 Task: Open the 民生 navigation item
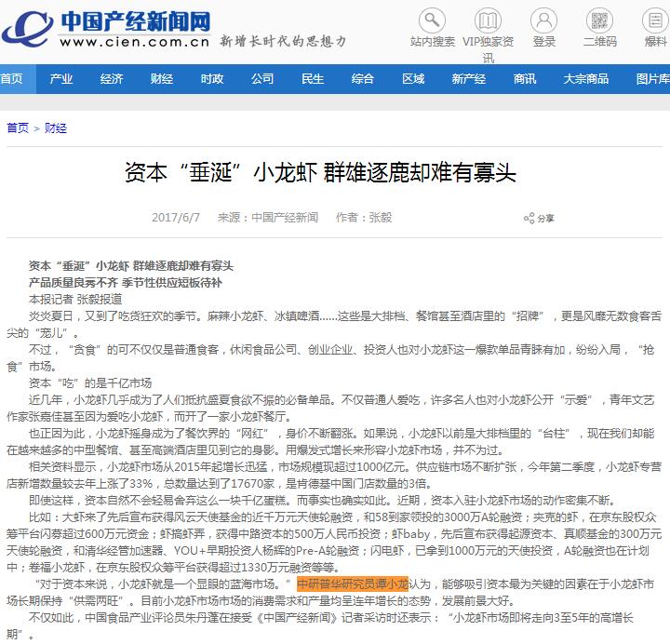coord(313,78)
